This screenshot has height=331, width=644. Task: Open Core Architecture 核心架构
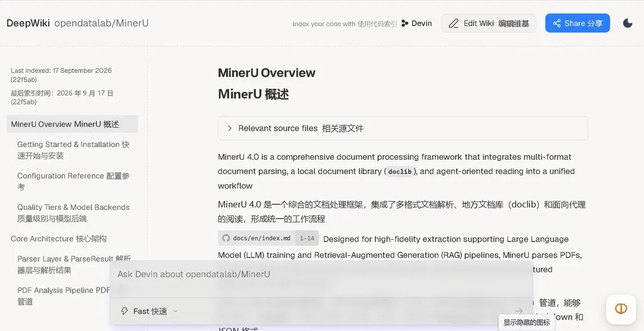[x=58, y=239]
